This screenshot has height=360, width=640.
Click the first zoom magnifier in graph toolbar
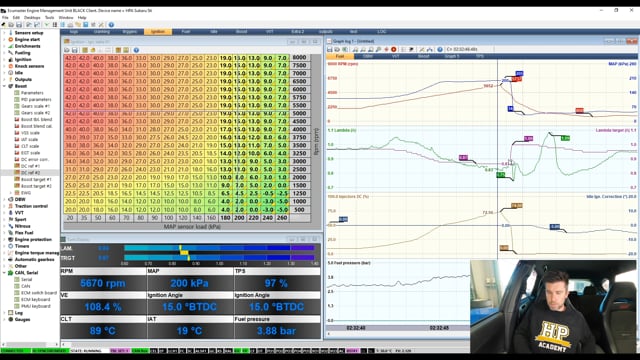pos(355,49)
